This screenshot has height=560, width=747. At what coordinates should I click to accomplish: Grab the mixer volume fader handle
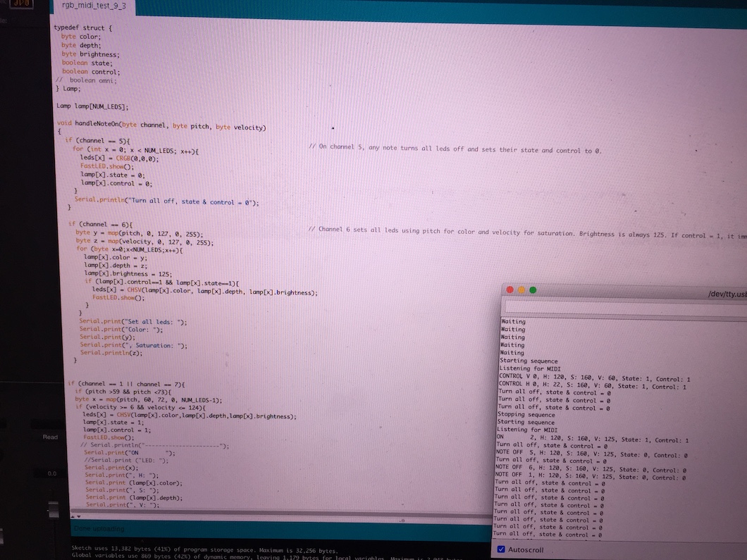tap(52, 511)
